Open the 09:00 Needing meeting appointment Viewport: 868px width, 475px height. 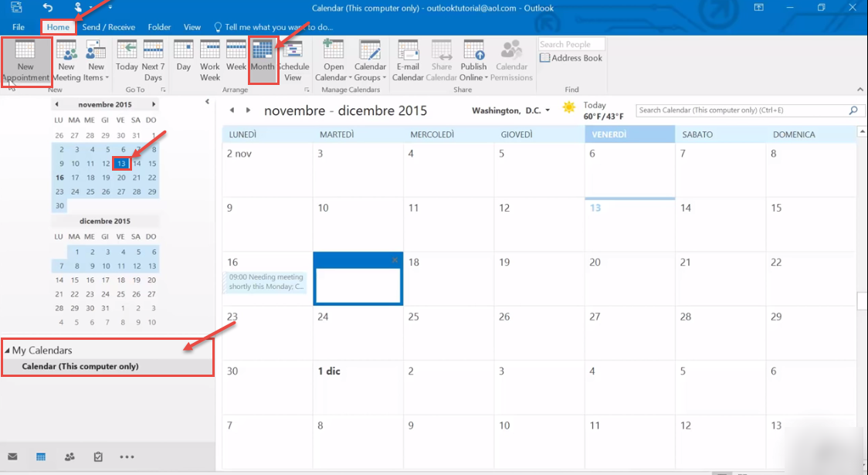click(x=266, y=282)
